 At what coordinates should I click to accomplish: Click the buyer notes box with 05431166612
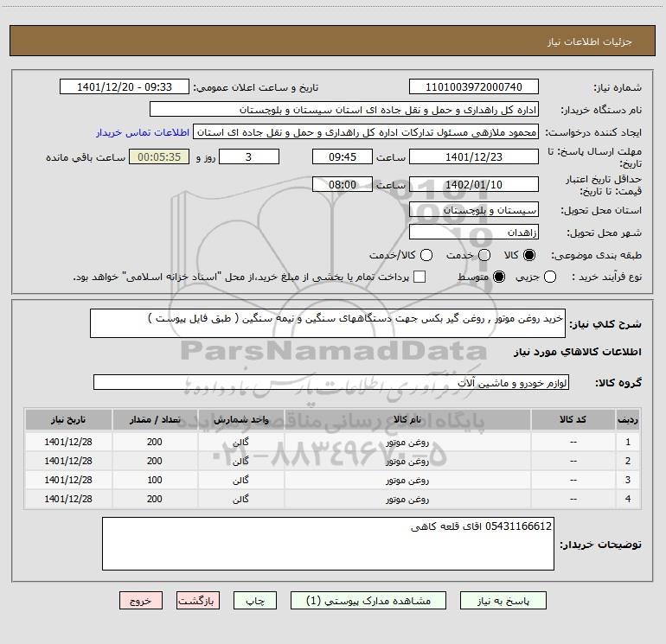[x=328, y=544]
